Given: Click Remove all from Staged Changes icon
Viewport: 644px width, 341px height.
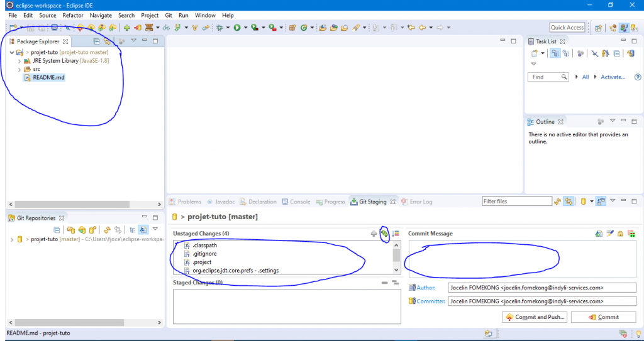Looking at the screenshot, I should pos(395,283).
